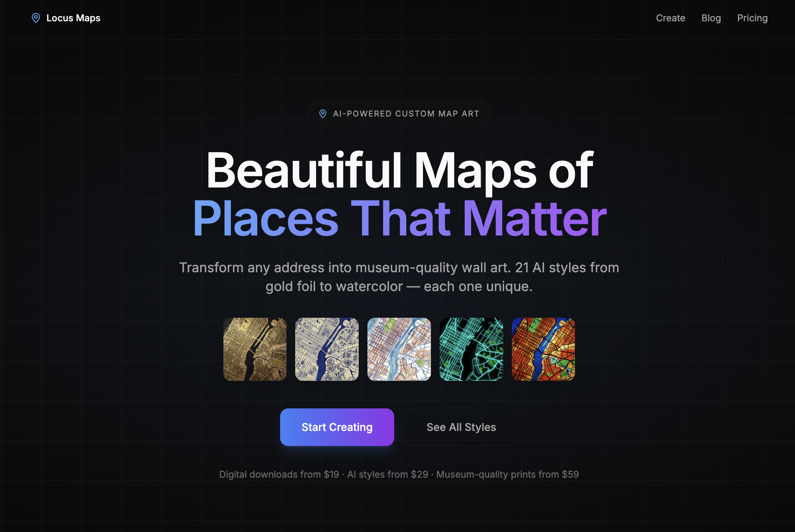Click the pin icon in the AI-powered badge
Viewport: 795px width, 532px height.
coord(323,114)
